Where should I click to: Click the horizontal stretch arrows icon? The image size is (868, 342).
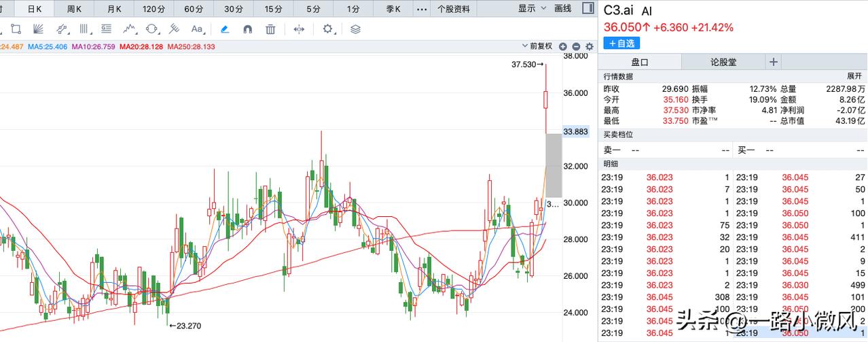(299, 29)
